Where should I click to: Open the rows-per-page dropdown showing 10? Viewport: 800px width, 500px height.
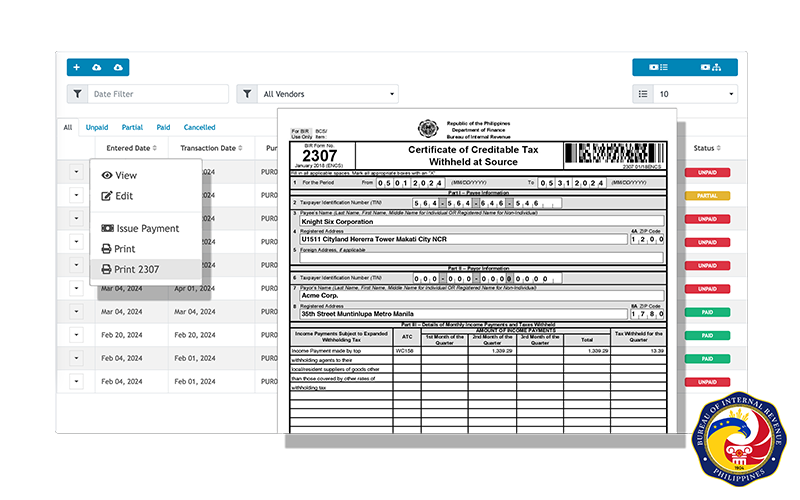(695, 94)
